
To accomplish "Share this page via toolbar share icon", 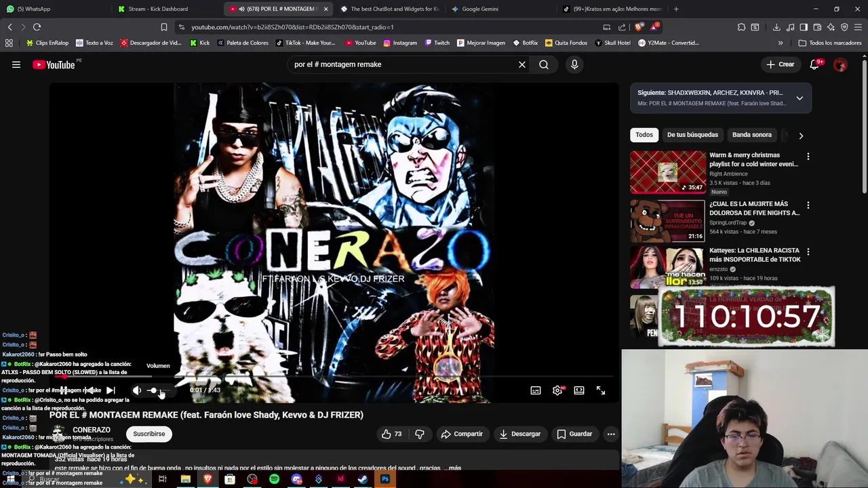I will (x=622, y=27).
